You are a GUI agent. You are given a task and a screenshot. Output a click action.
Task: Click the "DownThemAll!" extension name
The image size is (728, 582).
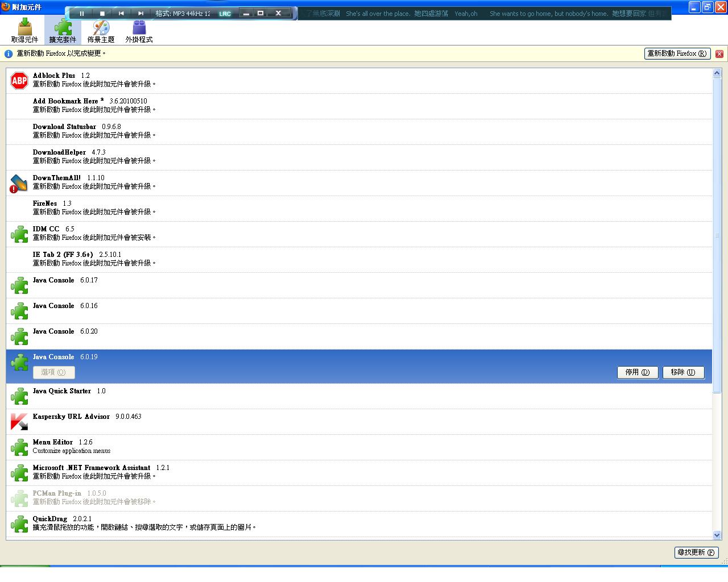coord(57,178)
